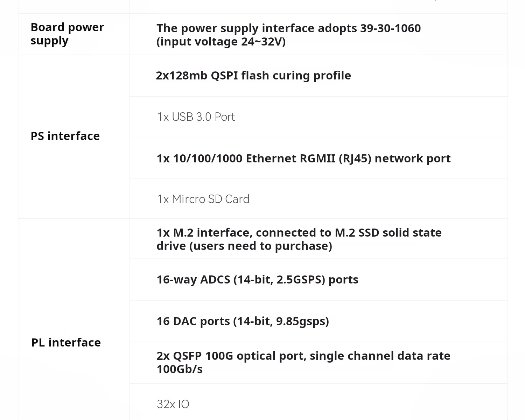Click the Board power supply row header

tap(67, 34)
